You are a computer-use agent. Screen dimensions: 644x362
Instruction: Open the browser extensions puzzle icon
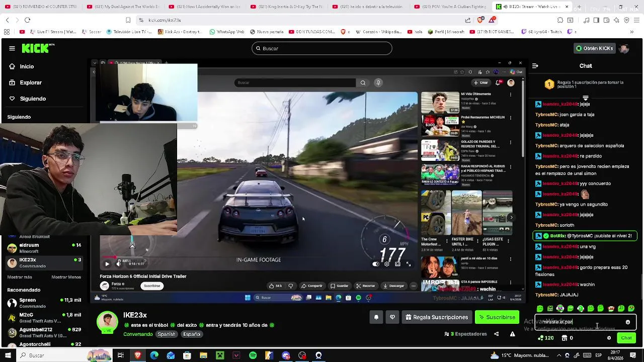[x=560, y=20]
